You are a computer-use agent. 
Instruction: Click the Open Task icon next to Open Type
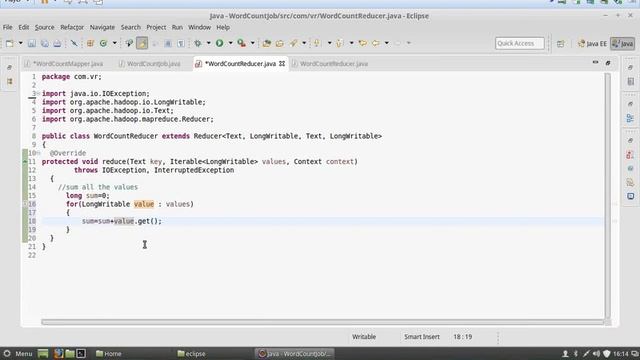[280, 43]
